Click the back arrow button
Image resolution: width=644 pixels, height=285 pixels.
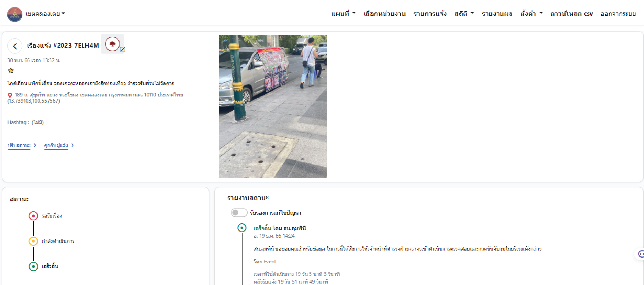pyautogui.click(x=15, y=46)
